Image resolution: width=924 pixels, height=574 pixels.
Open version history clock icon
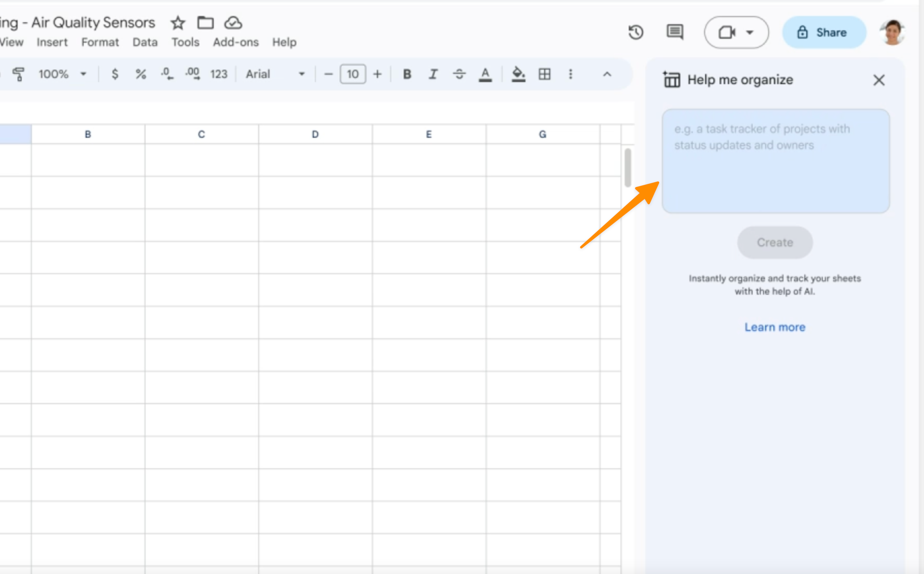(635, 33)
